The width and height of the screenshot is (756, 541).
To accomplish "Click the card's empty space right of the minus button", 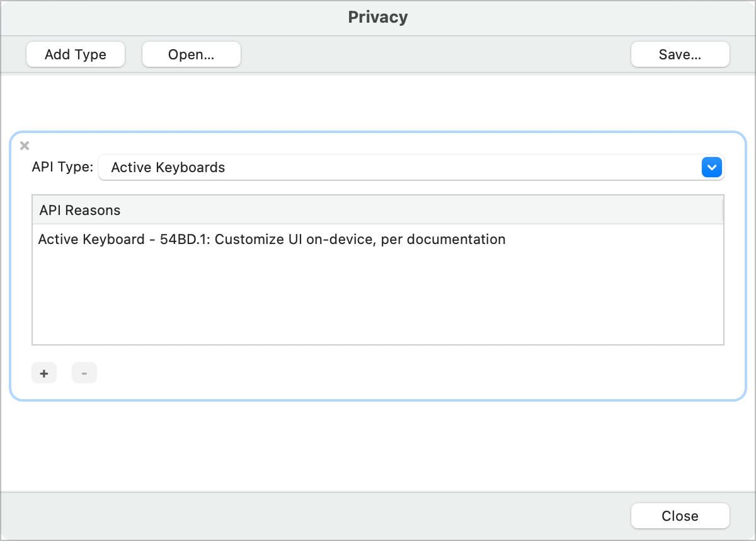I will tap(409, 373).
